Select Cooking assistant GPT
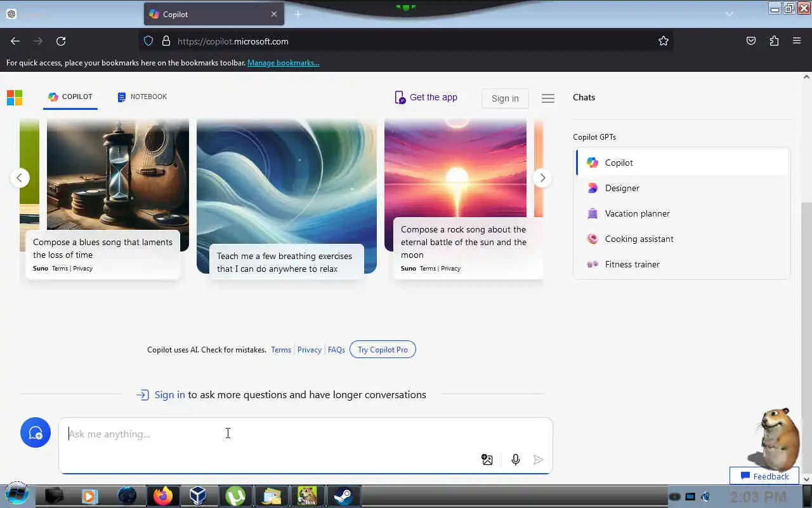 pyautogui.click(x=683, y=239)
